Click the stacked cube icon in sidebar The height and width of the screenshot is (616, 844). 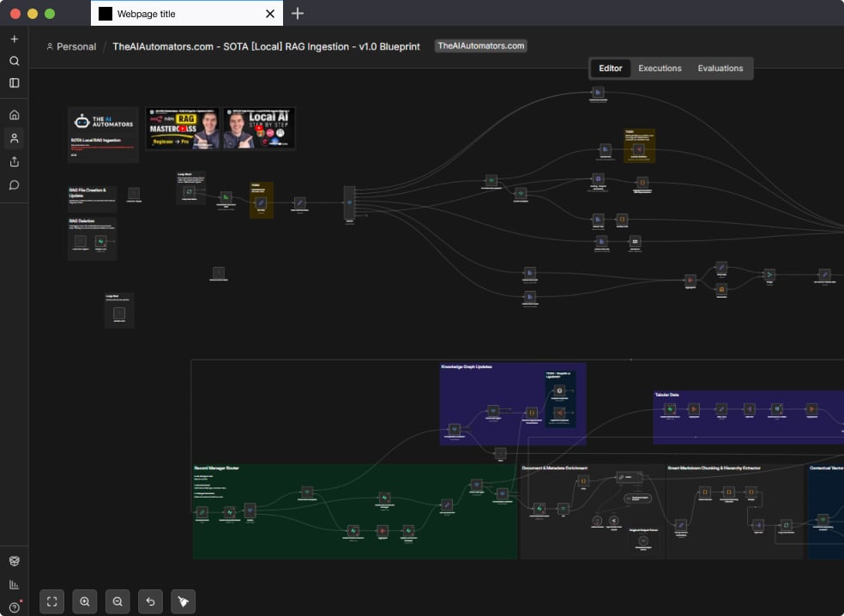(x=14, y=561)
